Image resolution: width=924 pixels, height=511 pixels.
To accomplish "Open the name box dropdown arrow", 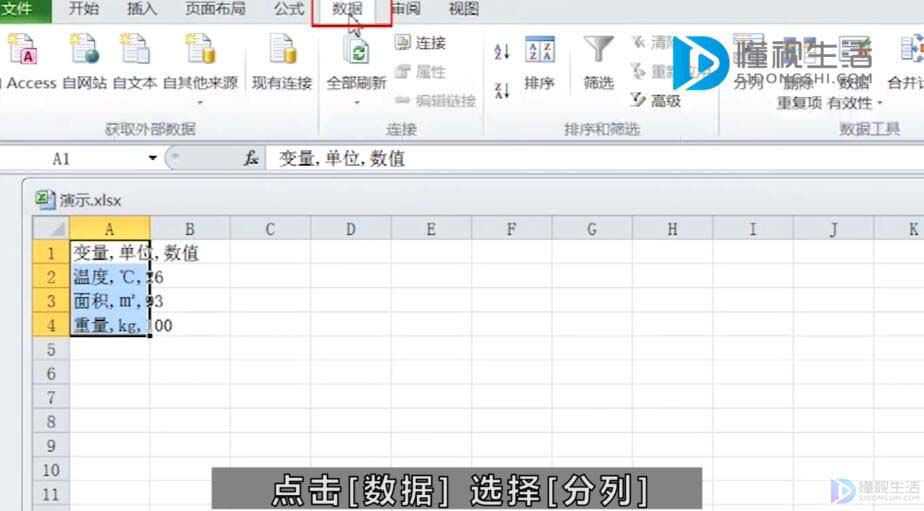I will click(x=153, y=158).
